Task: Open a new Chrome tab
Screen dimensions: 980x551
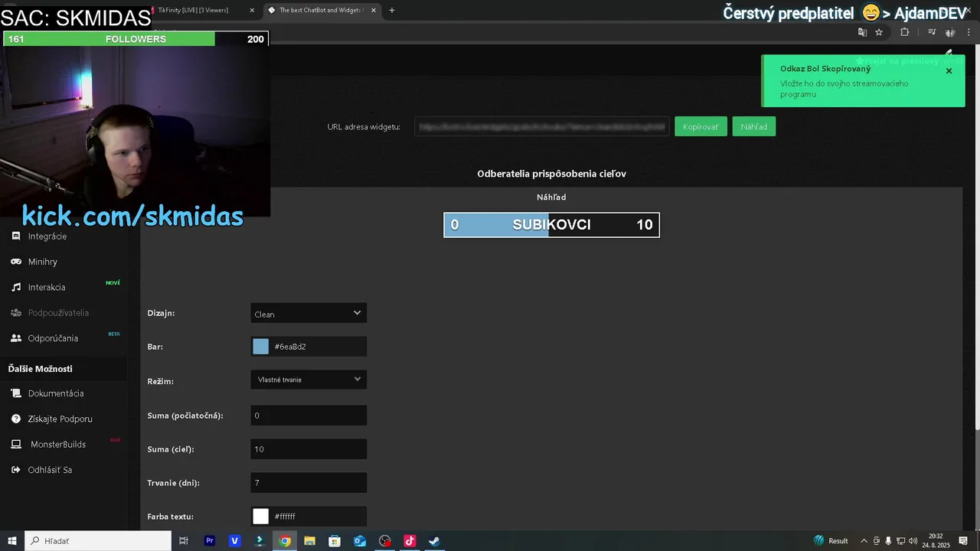Action: click(x=392, y=10)
